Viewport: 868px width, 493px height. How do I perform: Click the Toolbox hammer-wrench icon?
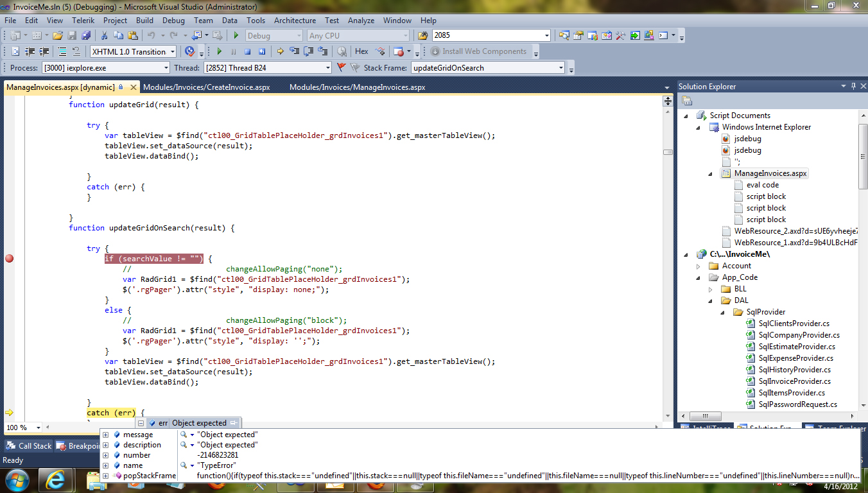coord(620,36)
